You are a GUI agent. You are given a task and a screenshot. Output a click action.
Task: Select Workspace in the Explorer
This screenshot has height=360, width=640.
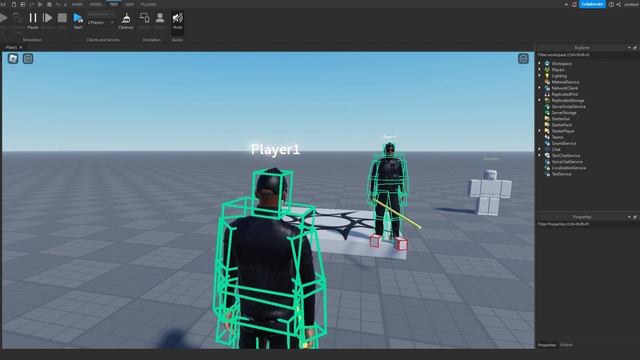(561, 64)
